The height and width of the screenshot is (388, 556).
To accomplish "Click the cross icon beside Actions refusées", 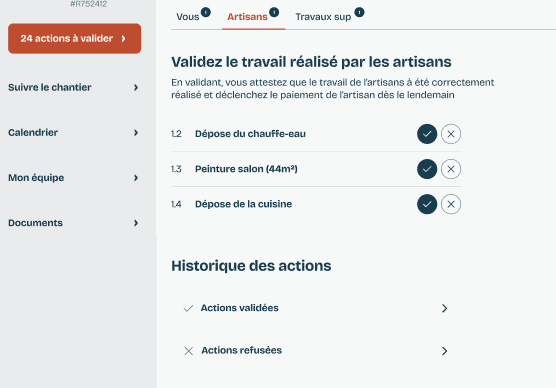I will (x=189, y=351).
